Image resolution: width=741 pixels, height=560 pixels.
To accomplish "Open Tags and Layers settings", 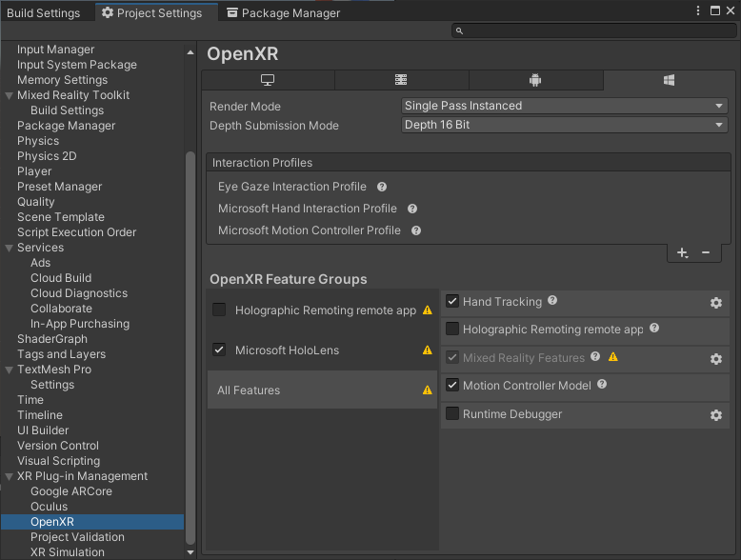I will pyautogui.click(x=62, y=354).
